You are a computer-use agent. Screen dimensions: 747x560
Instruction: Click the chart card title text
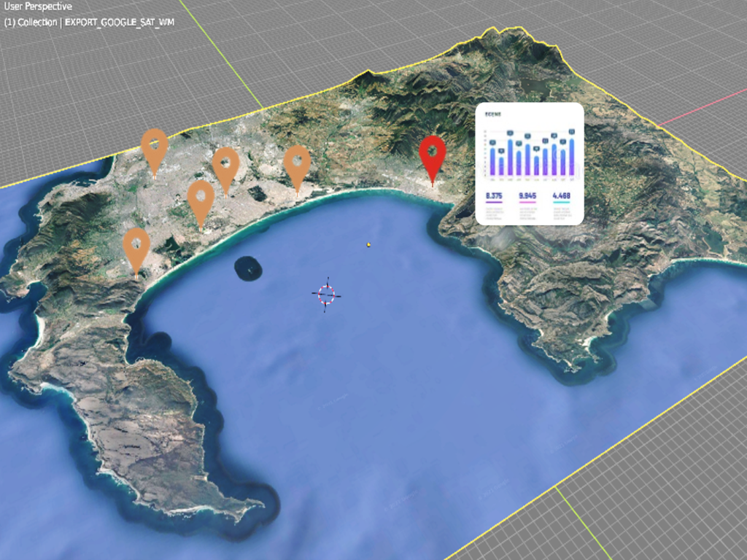(494, 114)
